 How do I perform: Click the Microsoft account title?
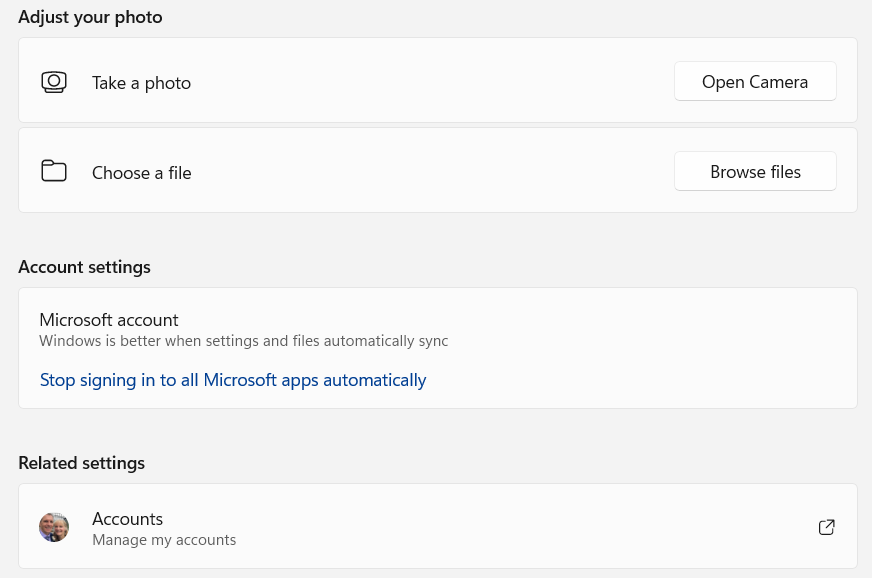109,320
